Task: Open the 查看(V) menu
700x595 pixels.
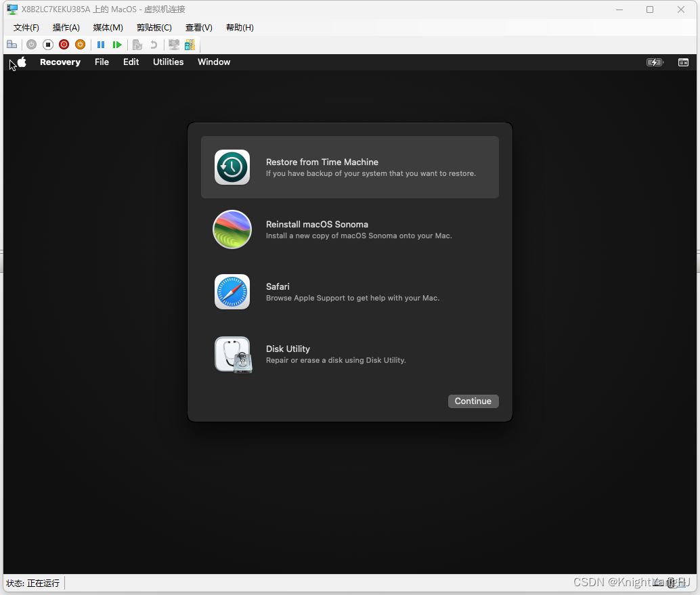Action: click(x=198, y=28)
